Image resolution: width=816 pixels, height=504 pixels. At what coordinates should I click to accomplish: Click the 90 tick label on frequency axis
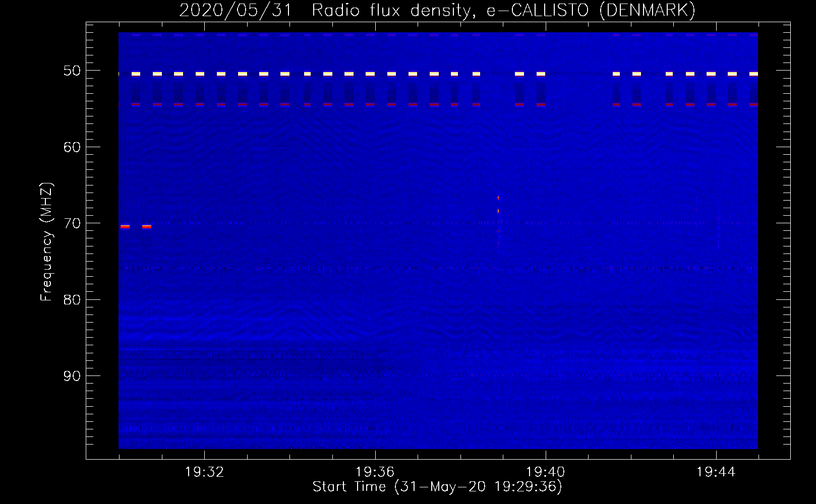tap(72, 376)
